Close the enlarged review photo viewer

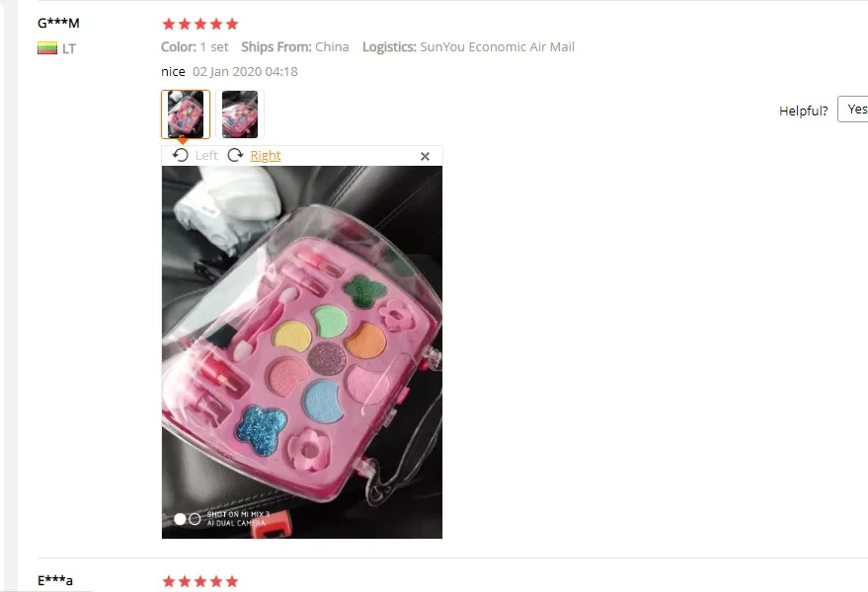coord(426,157)
